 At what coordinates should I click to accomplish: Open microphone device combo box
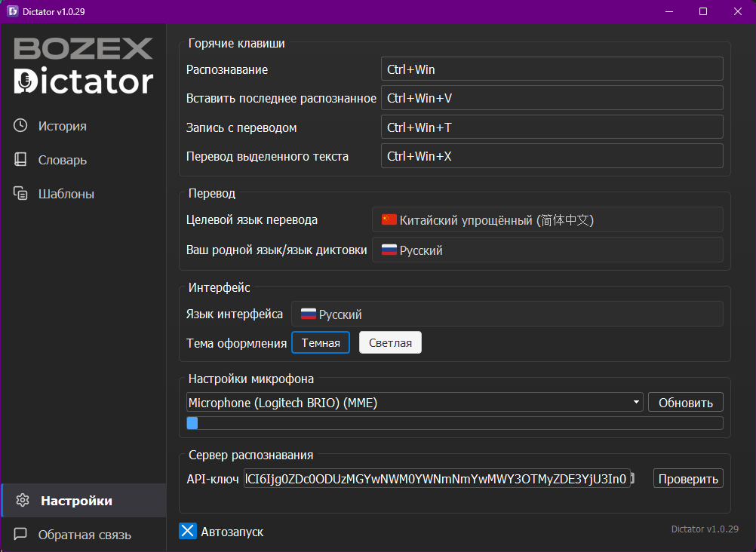click(x=415, y=402)
